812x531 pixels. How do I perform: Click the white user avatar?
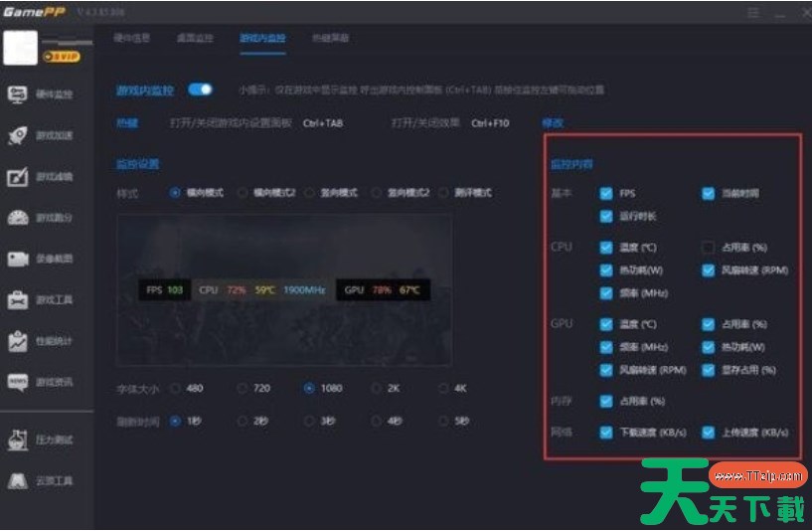coord(20,48)
